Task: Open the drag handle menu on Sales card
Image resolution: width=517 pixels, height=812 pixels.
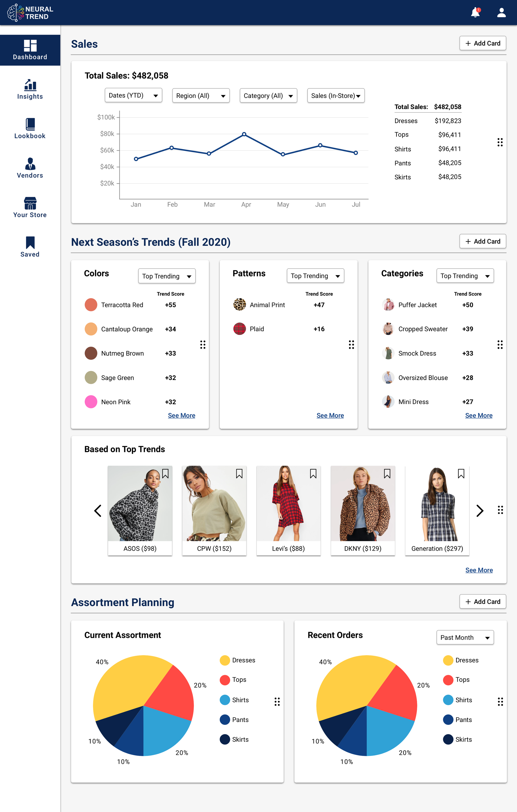Action: pos(500,142)
